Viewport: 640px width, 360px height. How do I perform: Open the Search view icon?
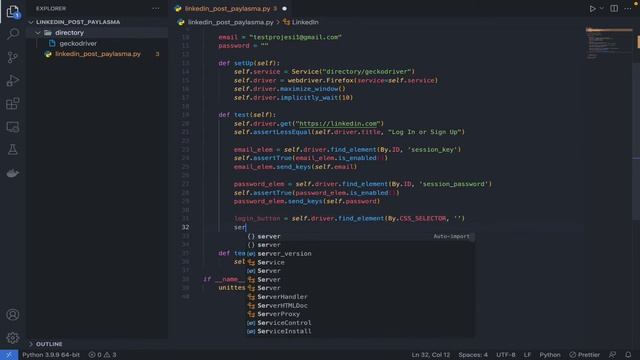click(13, 34)
